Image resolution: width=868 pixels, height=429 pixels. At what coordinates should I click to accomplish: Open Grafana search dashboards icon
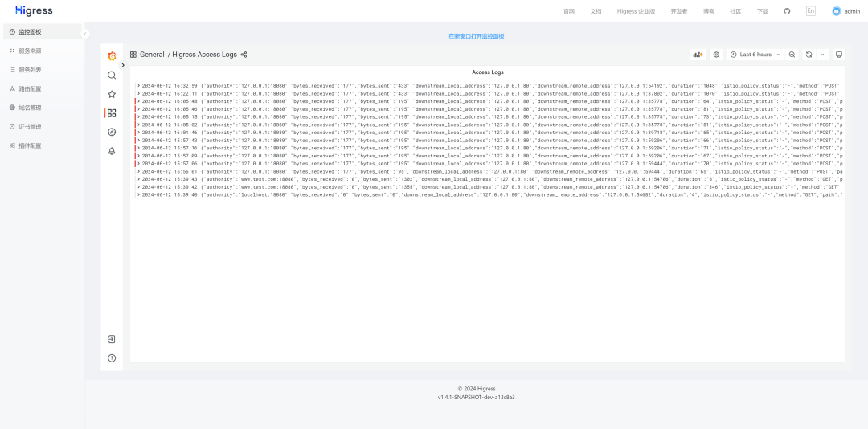[112, 76]
